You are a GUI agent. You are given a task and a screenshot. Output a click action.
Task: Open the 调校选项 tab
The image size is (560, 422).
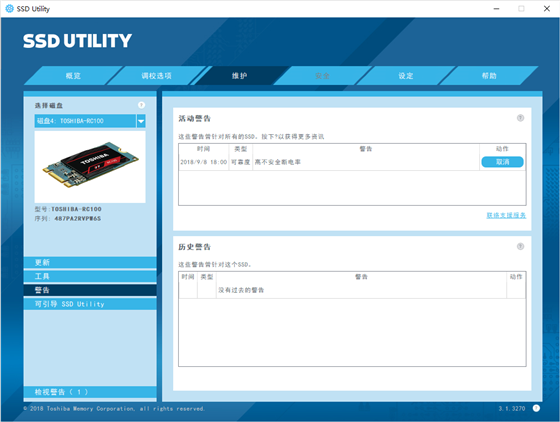tap(156, 76)
